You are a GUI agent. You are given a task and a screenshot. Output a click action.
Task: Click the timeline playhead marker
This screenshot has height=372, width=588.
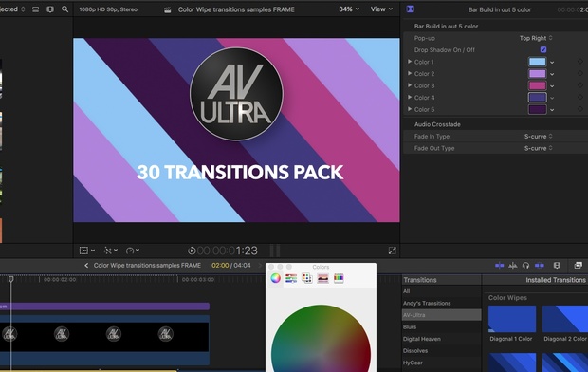10,279
